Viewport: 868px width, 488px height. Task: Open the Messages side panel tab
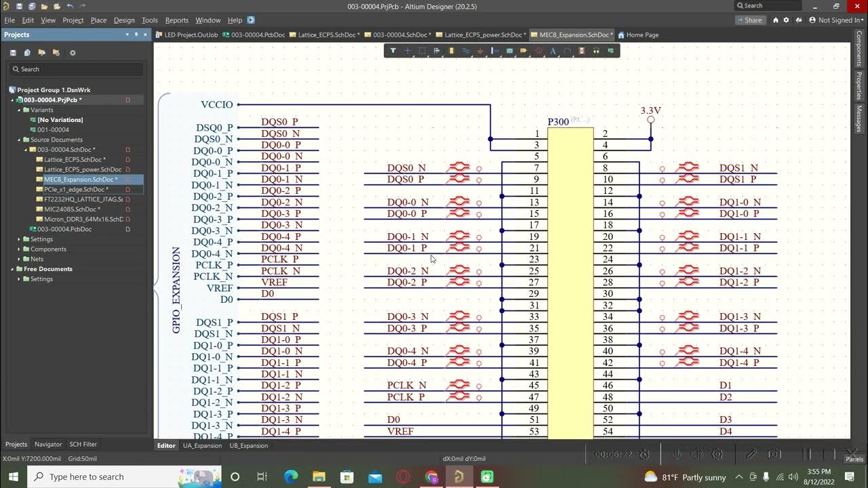[859, 119]
